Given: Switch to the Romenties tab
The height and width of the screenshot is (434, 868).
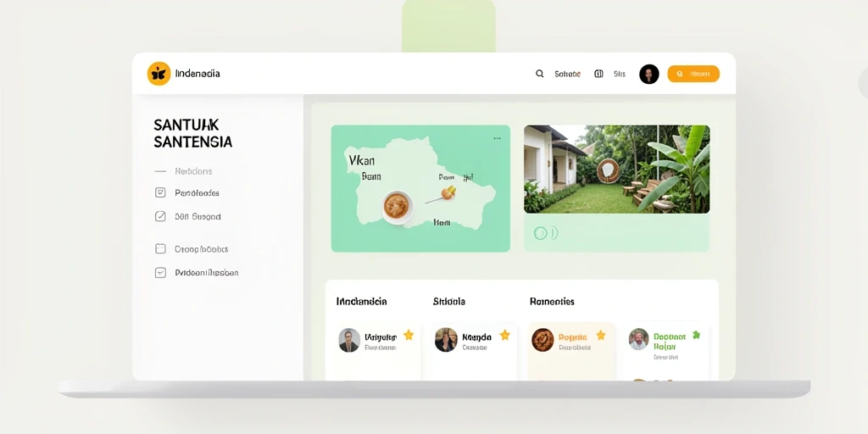Looking at the screenshot, I should point(552,302).
